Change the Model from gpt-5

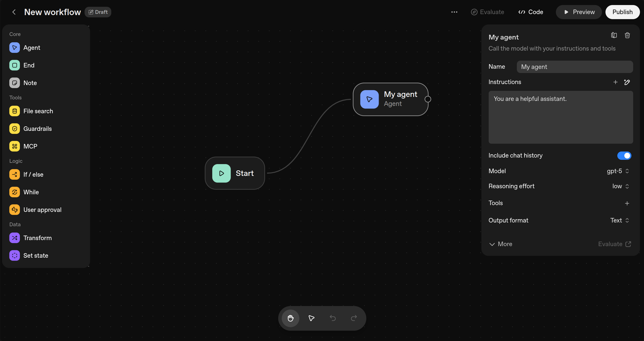coord(617,171)
